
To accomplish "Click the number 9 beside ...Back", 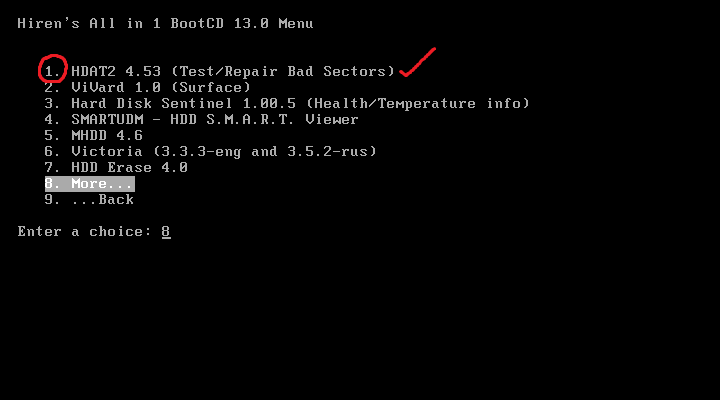I will point(49,200).
